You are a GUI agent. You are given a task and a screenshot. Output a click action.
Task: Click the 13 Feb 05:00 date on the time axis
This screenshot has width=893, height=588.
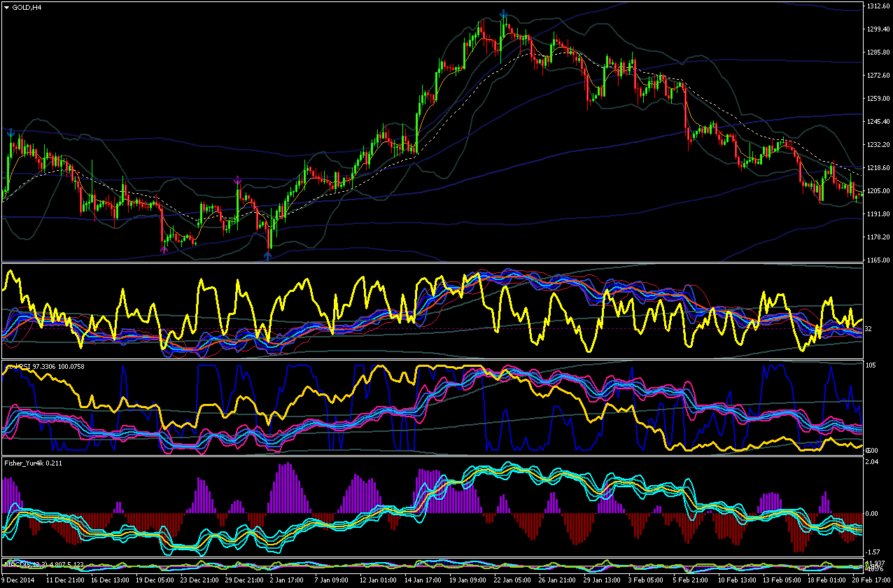click(782, 580)
